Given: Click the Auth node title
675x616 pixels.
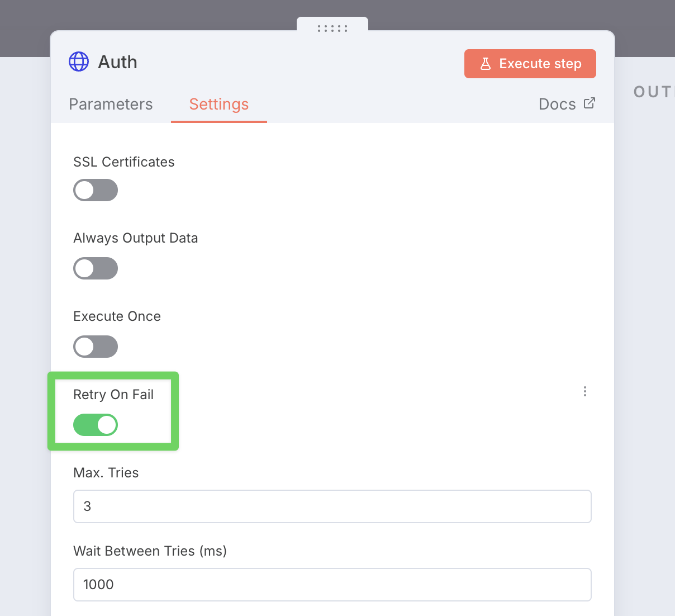Looking at the screenshot, I should pos(118,62).
